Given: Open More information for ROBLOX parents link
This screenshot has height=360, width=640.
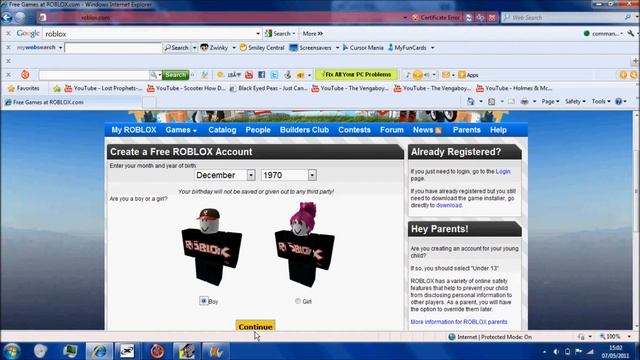Looking at the screenshot, I should [459, 322].
